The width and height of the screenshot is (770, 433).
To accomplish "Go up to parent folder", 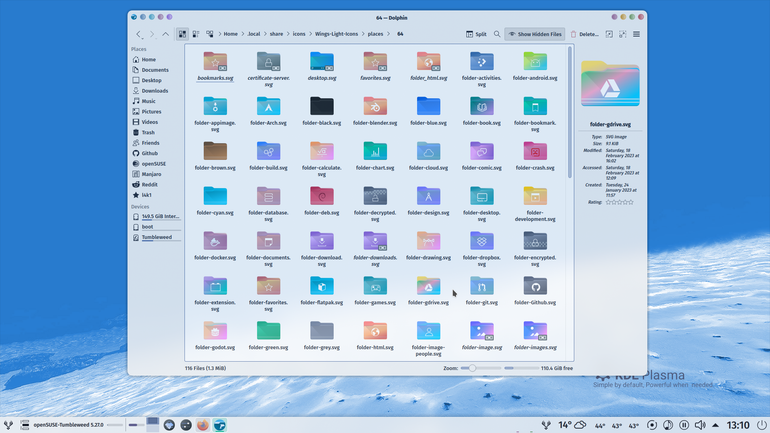I will [x=165, y=34].
